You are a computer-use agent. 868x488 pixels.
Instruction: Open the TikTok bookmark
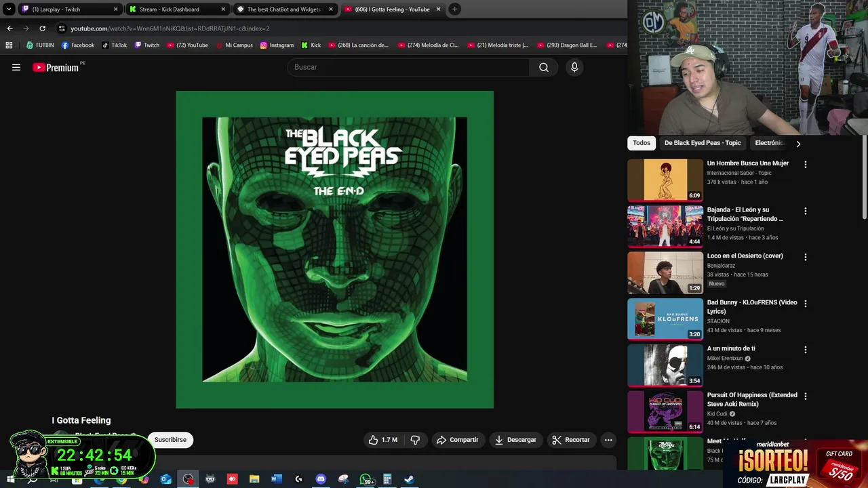(x=115, y=45)
